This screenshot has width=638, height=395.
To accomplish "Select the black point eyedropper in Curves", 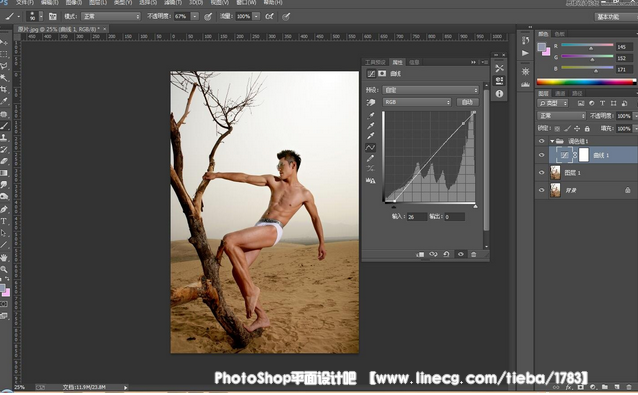I will (370, 116).
